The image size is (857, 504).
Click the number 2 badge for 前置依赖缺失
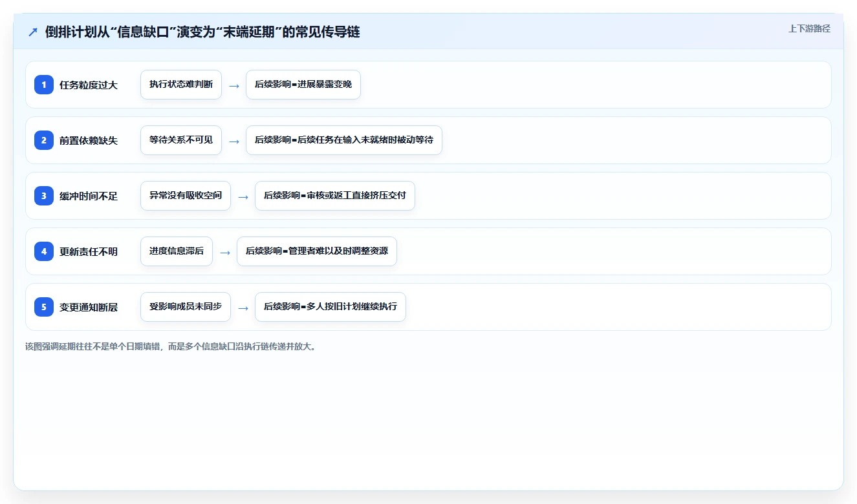44,140
